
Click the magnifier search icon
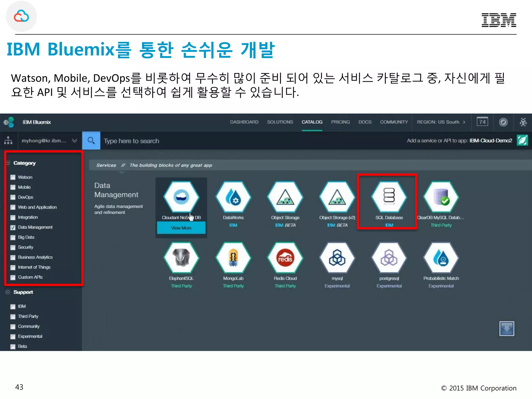[x=91, y=141]
